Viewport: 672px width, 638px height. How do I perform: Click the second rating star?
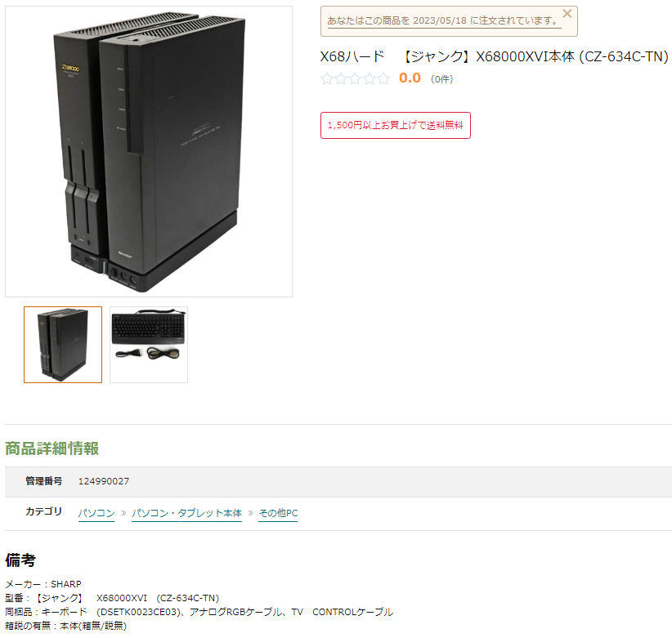(341, 78)
